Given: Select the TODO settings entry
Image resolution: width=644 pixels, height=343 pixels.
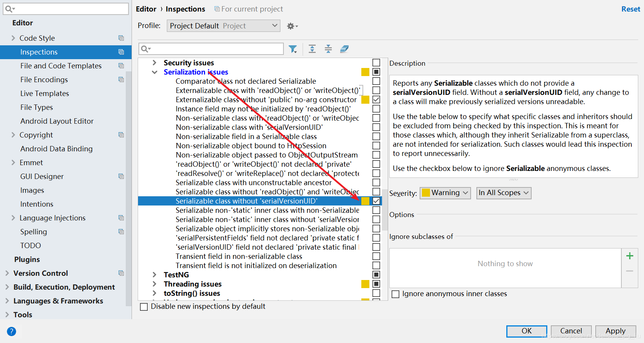Looking at the screenshot, I should (x=31, y=245).
